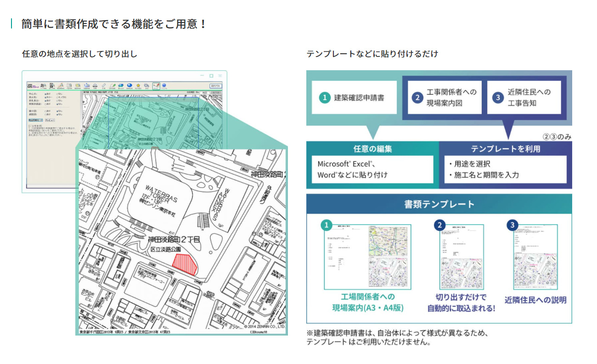Screen dimensions: 597x364
Task: Open template thumbnail above 近隣住民への説明
Action: 535,257
